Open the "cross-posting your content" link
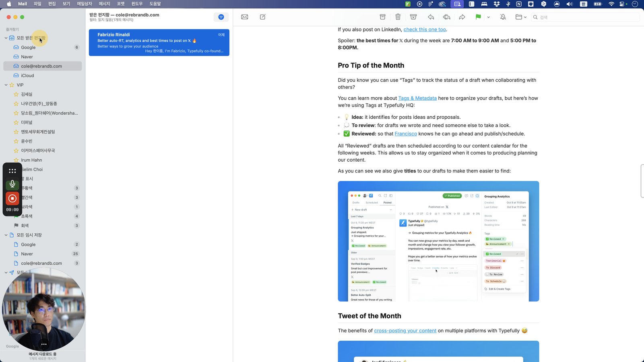 click(x=405, y=331)
